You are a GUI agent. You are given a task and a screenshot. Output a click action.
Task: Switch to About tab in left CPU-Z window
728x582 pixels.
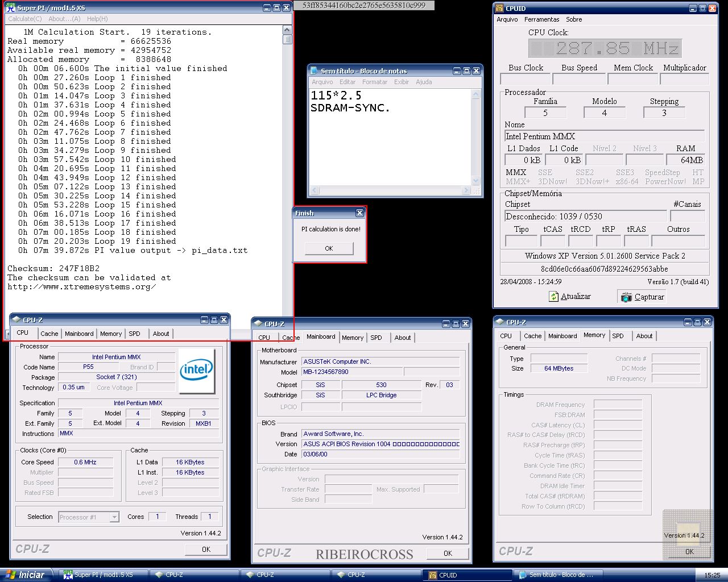[161, 334]
